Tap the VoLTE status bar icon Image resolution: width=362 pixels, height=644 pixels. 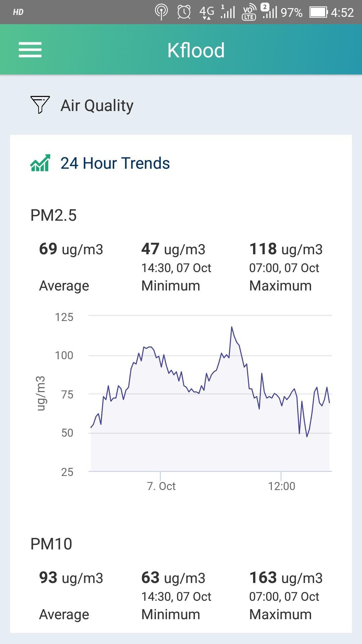pos(249,12)
